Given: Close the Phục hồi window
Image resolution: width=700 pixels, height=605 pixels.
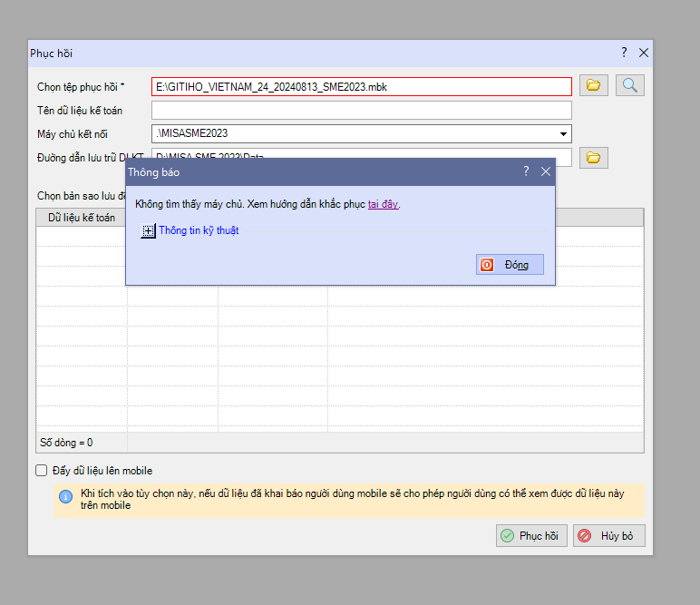Looking at the screenshot, I should [643, 53].
